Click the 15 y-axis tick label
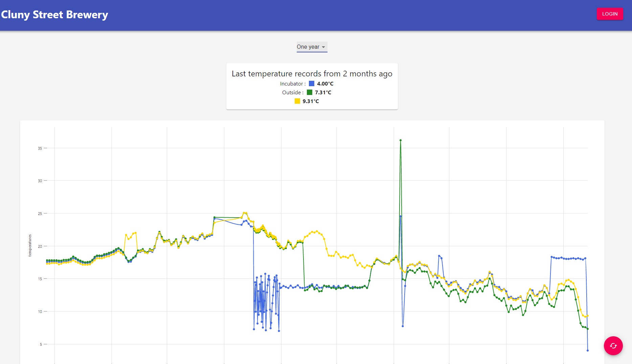Screen dimensions: 632x364 click(40, 279)
